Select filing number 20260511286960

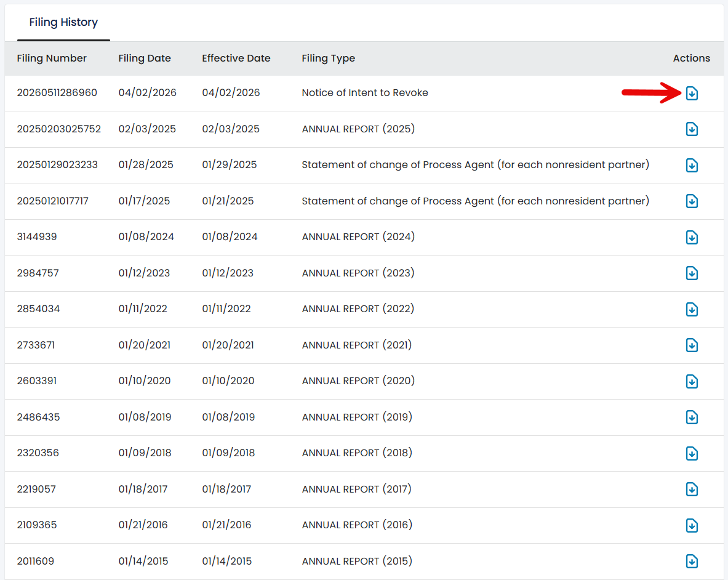pos(57,92)
